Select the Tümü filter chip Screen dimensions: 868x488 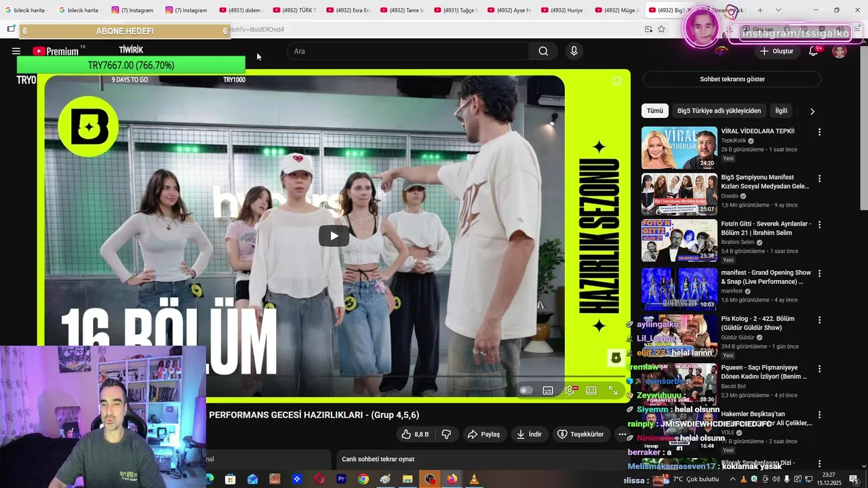(x=655, y=110)
